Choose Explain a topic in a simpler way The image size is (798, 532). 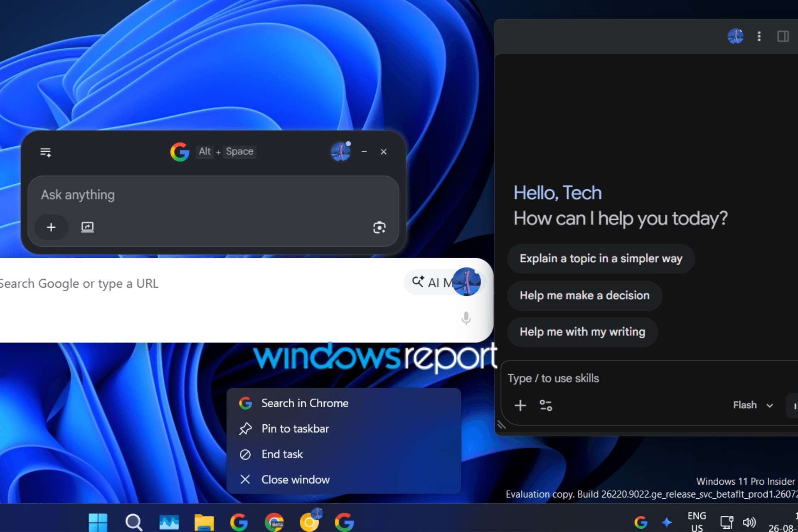[601, 259]
